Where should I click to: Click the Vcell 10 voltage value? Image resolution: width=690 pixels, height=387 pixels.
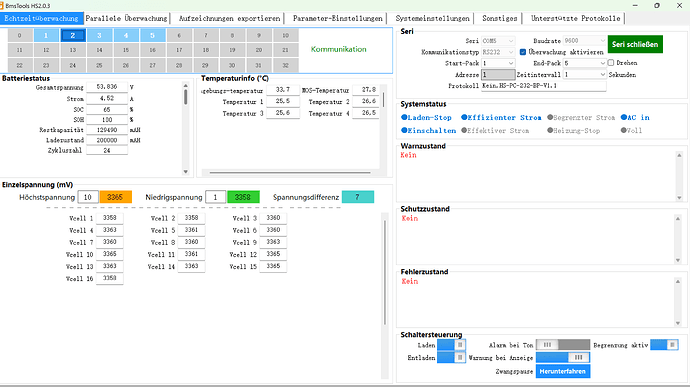click(x=110, y=254)
